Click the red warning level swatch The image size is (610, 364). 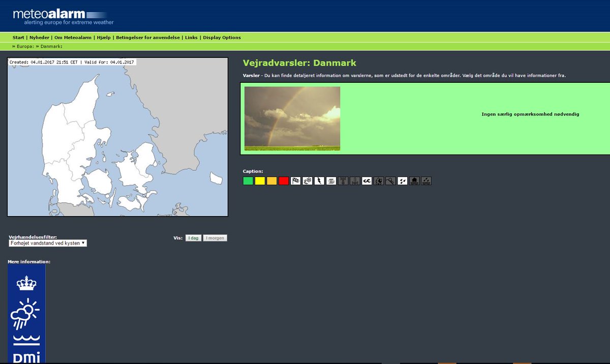click(x=283, y=180)
